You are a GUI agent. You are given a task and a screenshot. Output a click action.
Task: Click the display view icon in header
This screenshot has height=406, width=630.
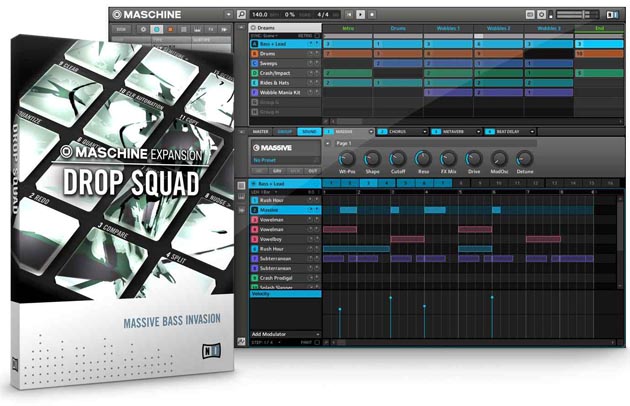(x=530, y=14)
